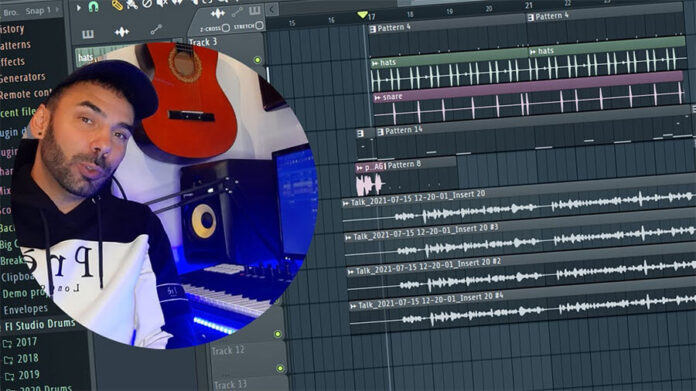Image resolution: width=696 pixels, height=391 pixels.
Task: Open menu icon of Pattern 14 clip
Action: pos(380,132)
